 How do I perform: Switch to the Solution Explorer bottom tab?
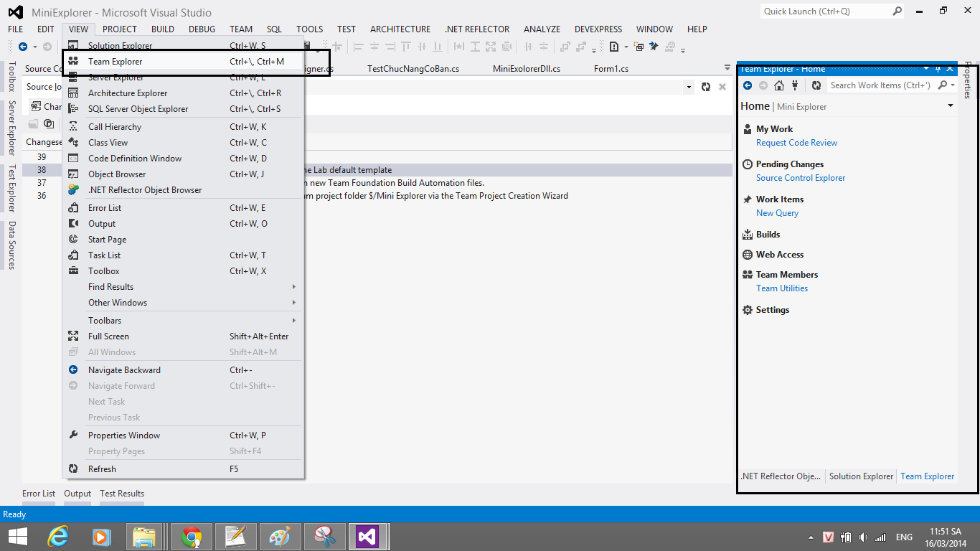pos(861,476)
